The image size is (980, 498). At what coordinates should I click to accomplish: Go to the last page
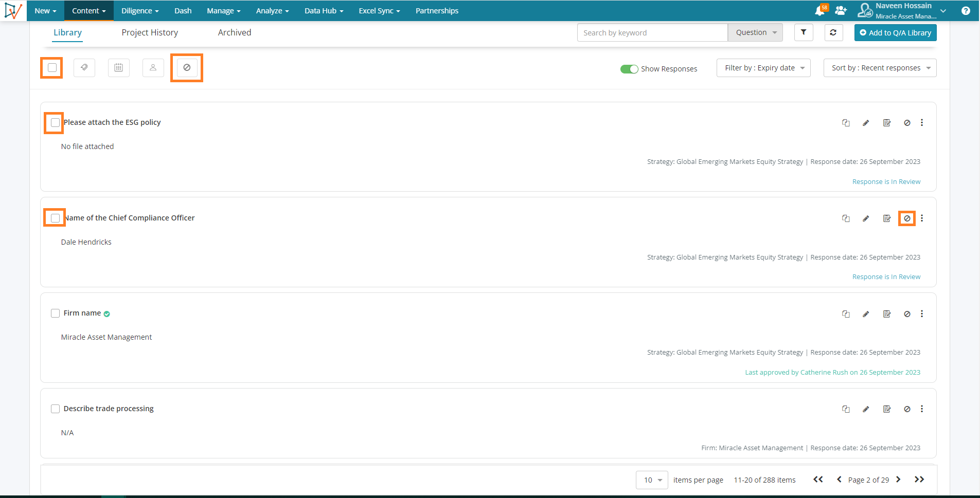pos(919,479)
